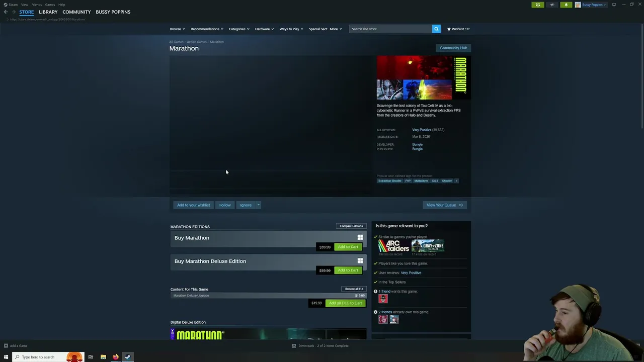Open the View menu
Viewport: 644px width, 362px height.
pyautogui.click(x=24, y=5)
